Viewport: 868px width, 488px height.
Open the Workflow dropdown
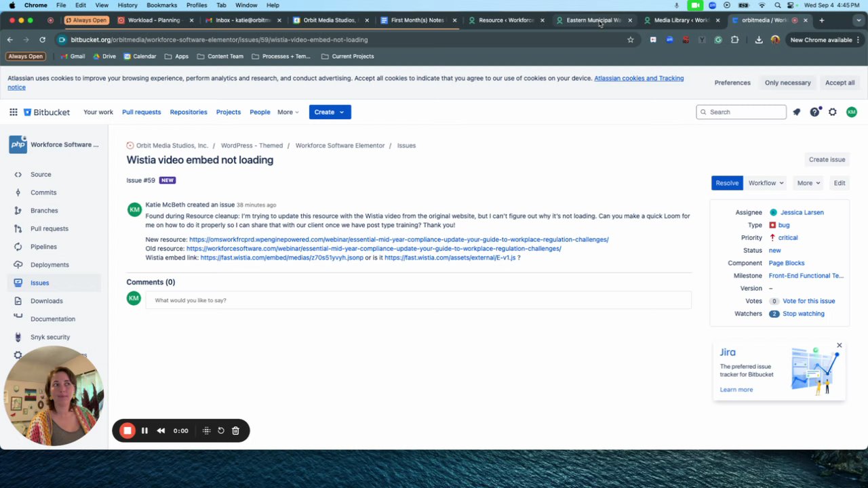[766, 183]
